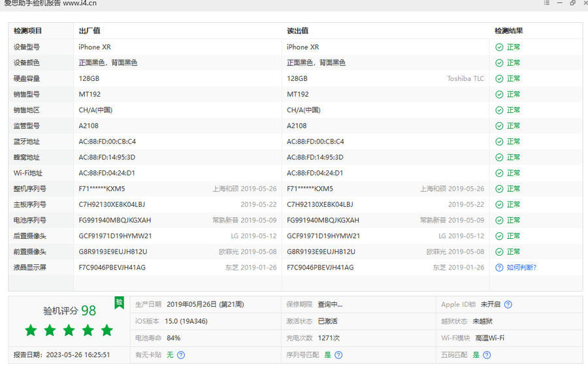Click the green check icon in Wi-Fi地址 row
Screen dimensions: 588x374
click(x=499, y=173)
